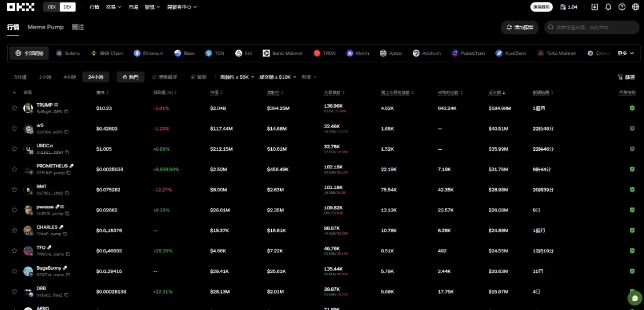This screenshot has height=310, width=644.
Task: Switch to the Meme Pump tab
Action: pyautogui.click(x=45, y=27)
